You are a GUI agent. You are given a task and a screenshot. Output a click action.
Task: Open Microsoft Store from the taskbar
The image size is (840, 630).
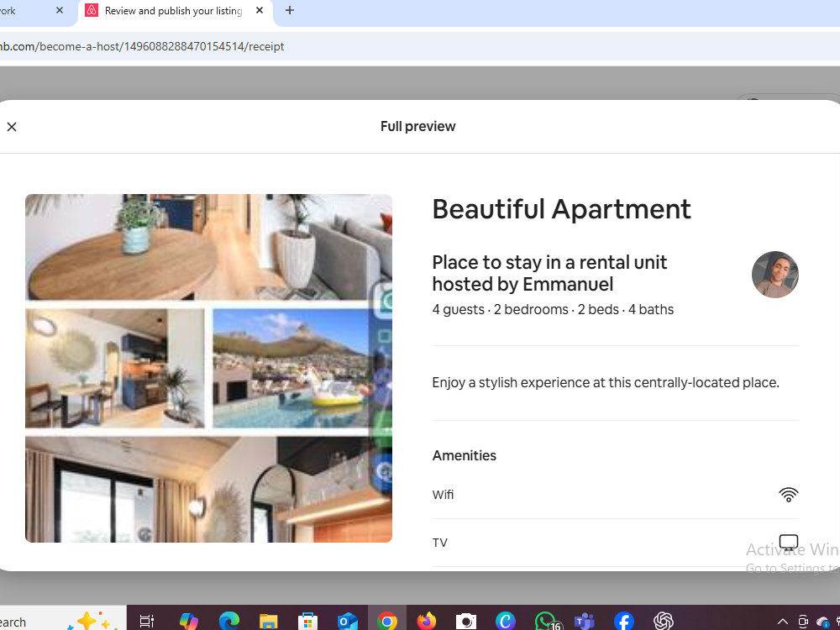(307, 621)
